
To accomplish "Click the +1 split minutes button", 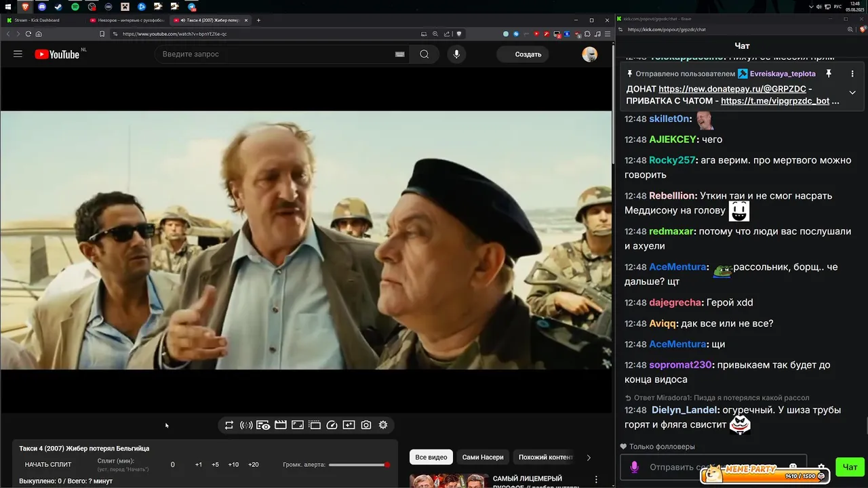I will 199,465.
